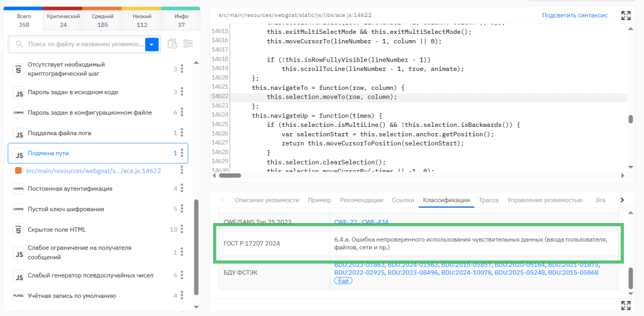Expand the details panel with the lower fullscreen icon
The height and width of the screenshot is (316, 644).
(x=626, y=305)
